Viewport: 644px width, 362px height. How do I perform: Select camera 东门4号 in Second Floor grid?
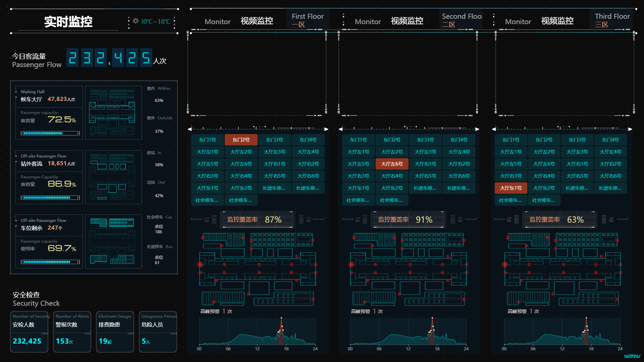click(459, 140)
